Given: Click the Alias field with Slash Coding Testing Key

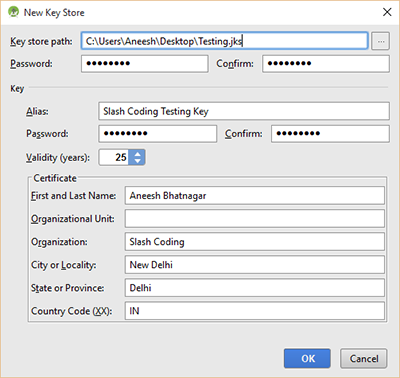Looking at the screenshot, I should [x=244, y=111].
